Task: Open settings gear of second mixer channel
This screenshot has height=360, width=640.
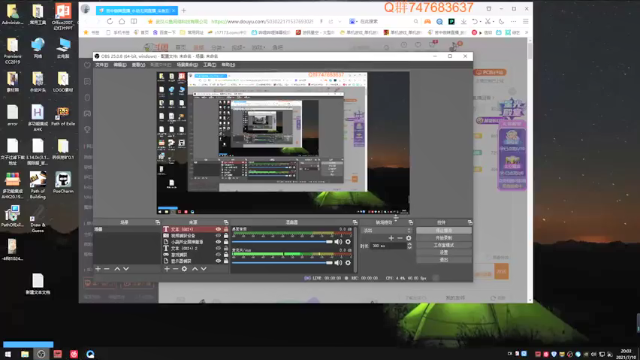Action: (348, 262)
